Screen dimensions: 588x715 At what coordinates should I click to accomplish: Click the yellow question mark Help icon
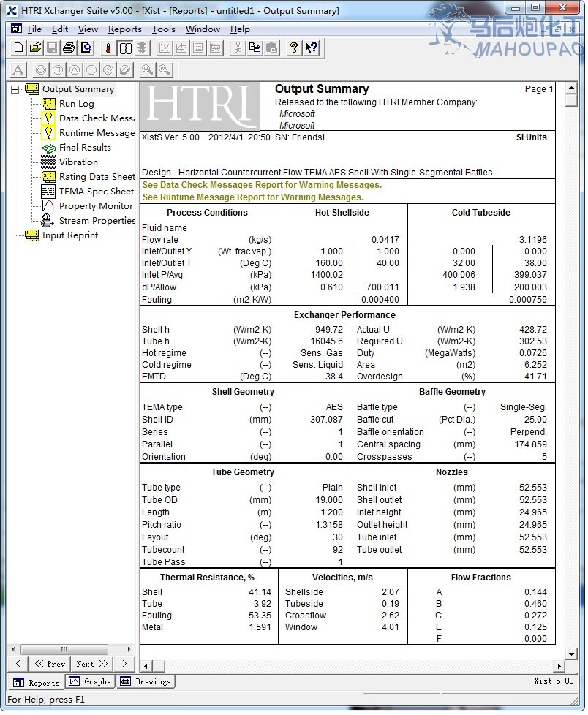point(294,48)
